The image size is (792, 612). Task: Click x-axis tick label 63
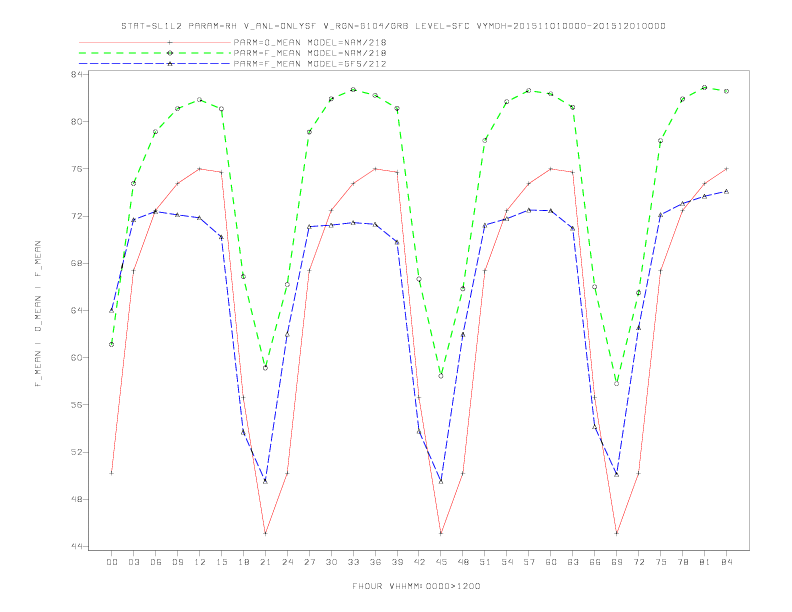pyautogui.click(x=573, y=562)
